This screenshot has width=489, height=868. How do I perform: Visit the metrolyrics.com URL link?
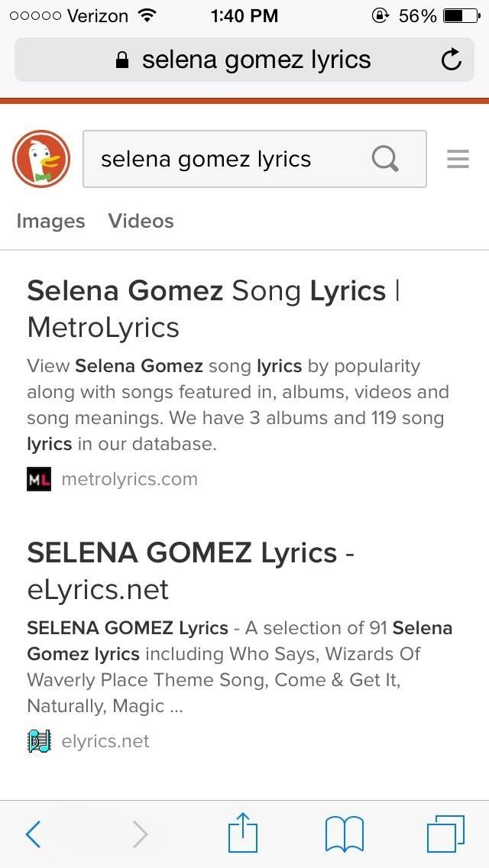[x=129, y=479]
